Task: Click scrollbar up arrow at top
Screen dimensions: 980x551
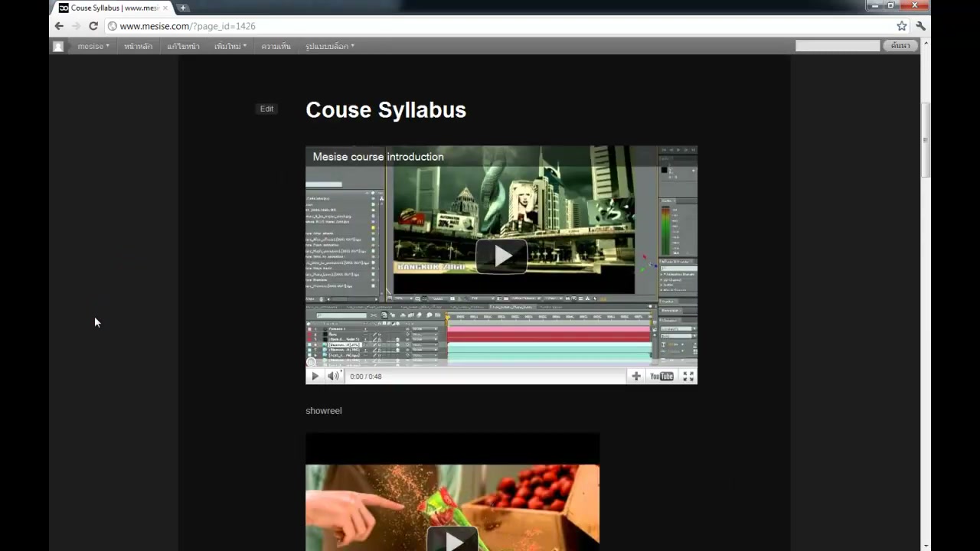Action: [x=926, y=44]
